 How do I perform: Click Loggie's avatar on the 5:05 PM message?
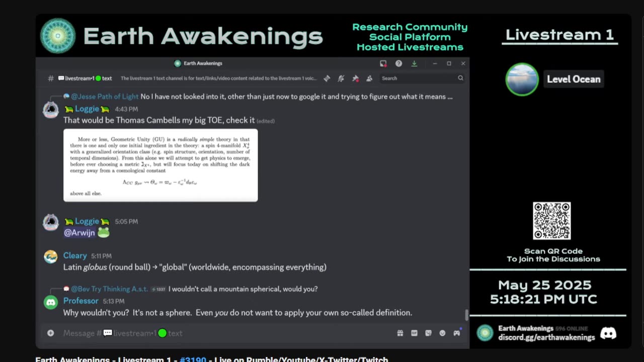point(51,222)
